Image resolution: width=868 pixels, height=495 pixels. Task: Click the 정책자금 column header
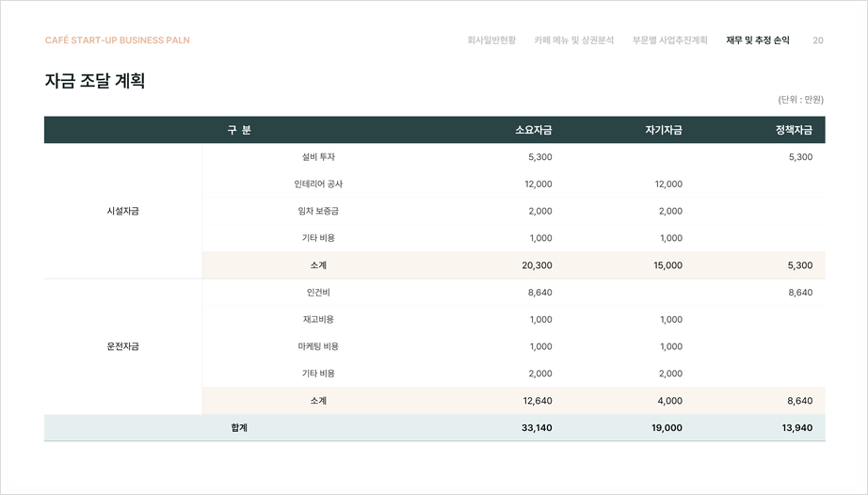(x=794, y=130)
